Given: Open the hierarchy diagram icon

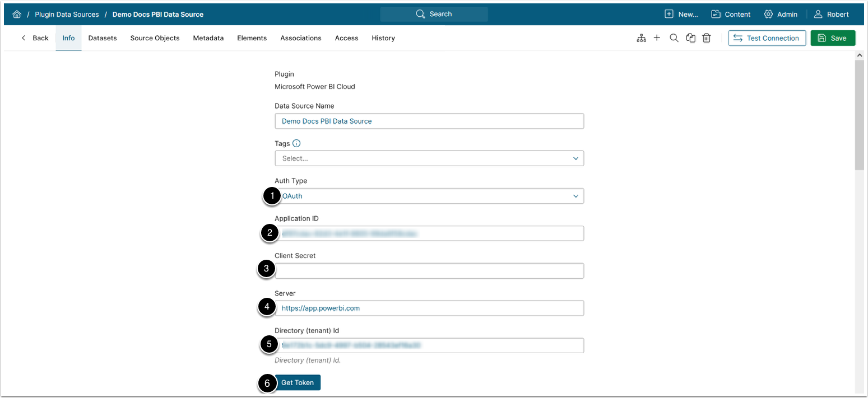Looking at the screenshot, I should tap(642, 38).
